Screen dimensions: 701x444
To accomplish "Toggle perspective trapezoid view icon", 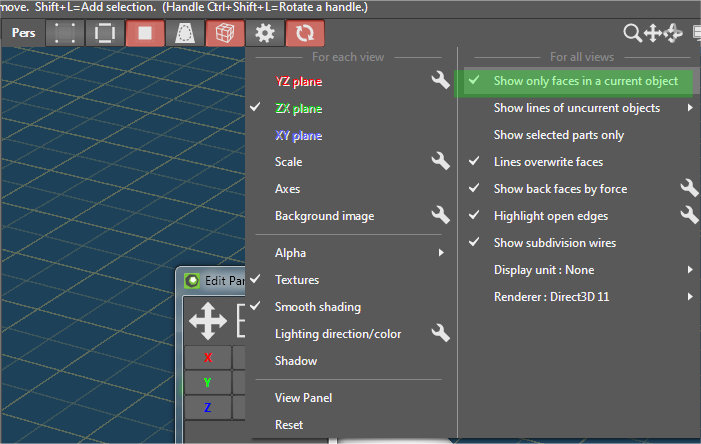I will tap(185, 33).
